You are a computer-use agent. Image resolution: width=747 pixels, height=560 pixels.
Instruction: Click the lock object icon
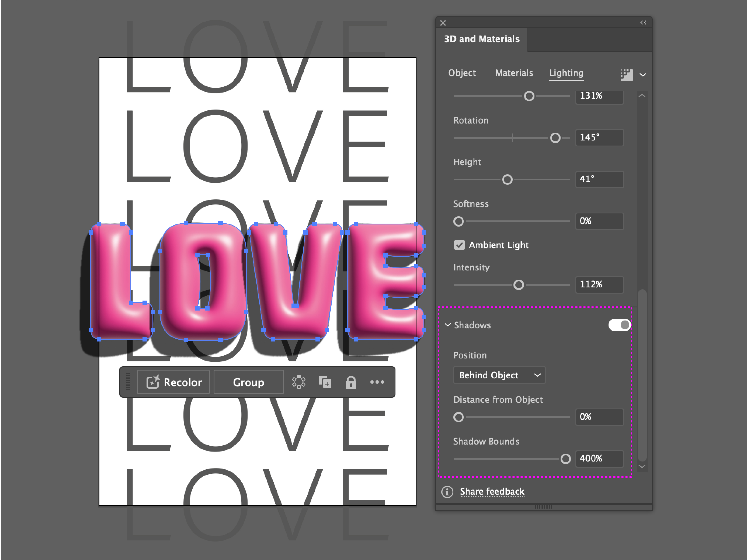(351, 382)
